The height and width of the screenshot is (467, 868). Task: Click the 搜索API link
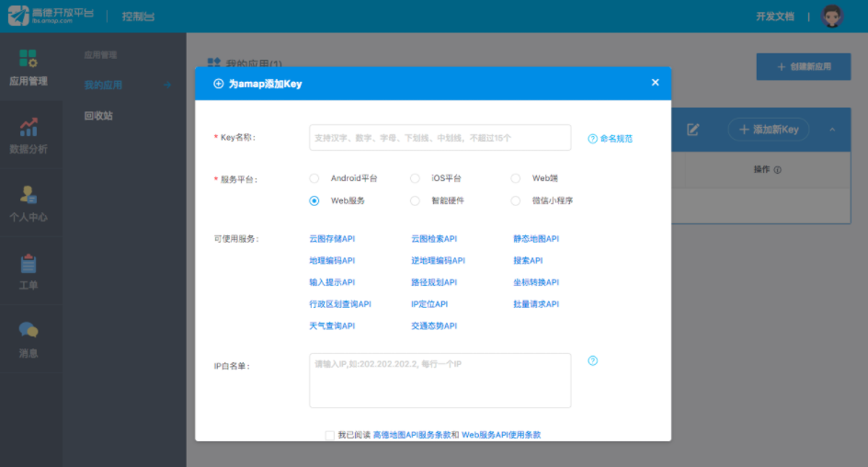pyautogui.click(x=528, y=260)
